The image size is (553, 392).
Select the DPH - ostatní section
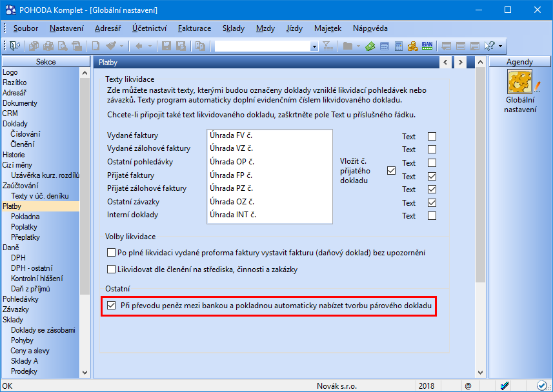[x=32, y=268]
